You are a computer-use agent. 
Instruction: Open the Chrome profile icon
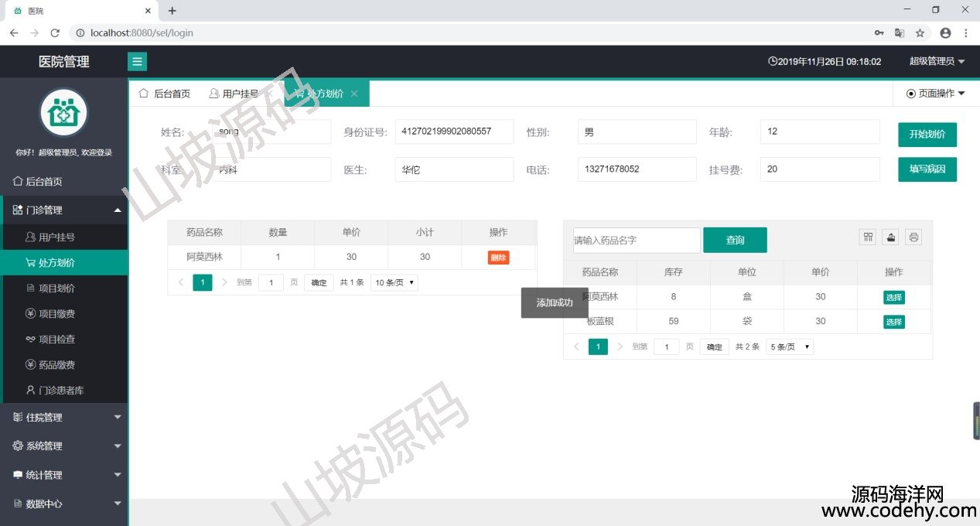click(x=945, y=33)
